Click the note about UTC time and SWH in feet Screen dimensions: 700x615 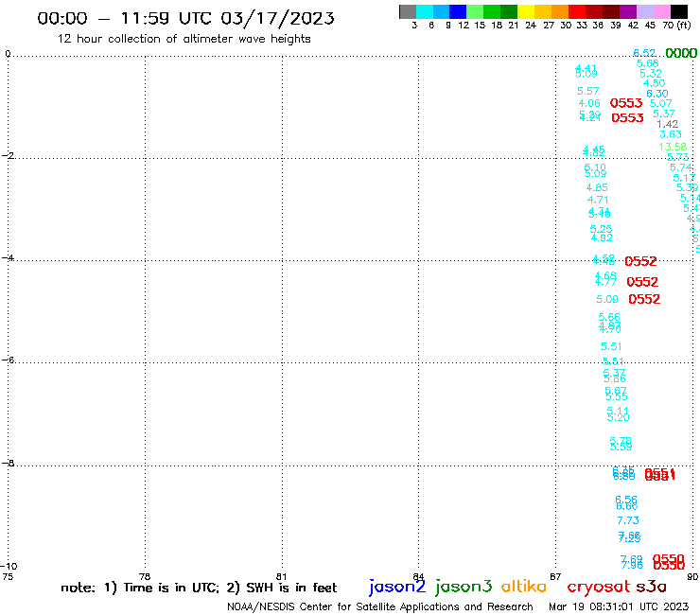click(x=199, y=588)
